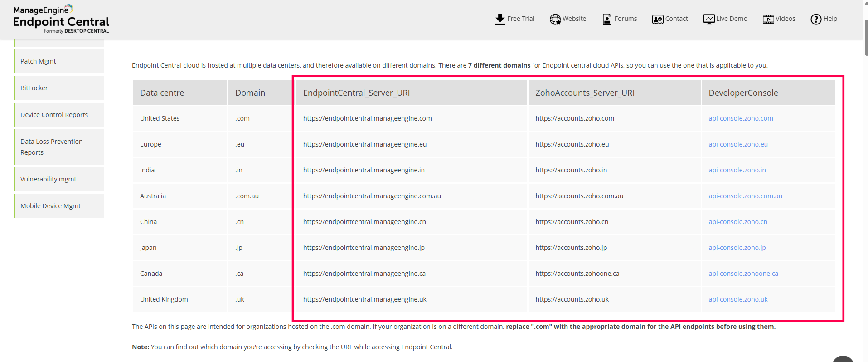The width and height of the screenshot is (868, 362).
Task: Open the api-console.zoho.com.au link
Action: [x=745, y=196]
